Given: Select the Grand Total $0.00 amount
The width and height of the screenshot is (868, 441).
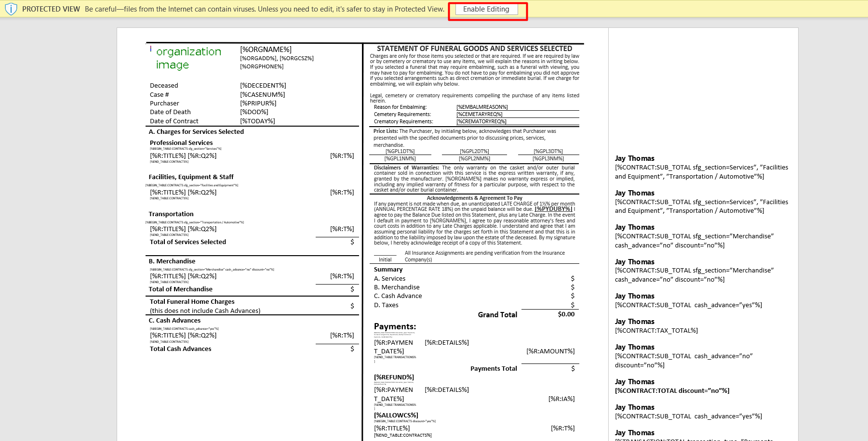Looking at the screenshot, I should point(566,314).
